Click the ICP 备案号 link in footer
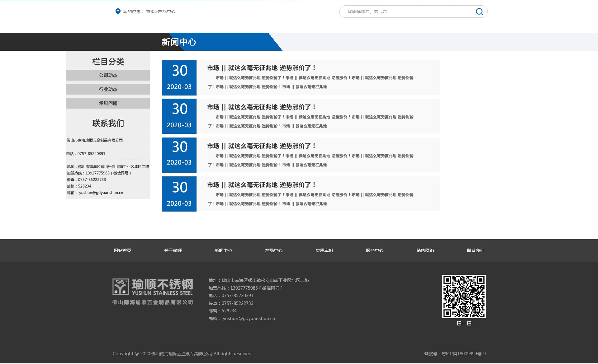Screen dimensions: 598x364 pyautogui.click(x=463, y=354)
